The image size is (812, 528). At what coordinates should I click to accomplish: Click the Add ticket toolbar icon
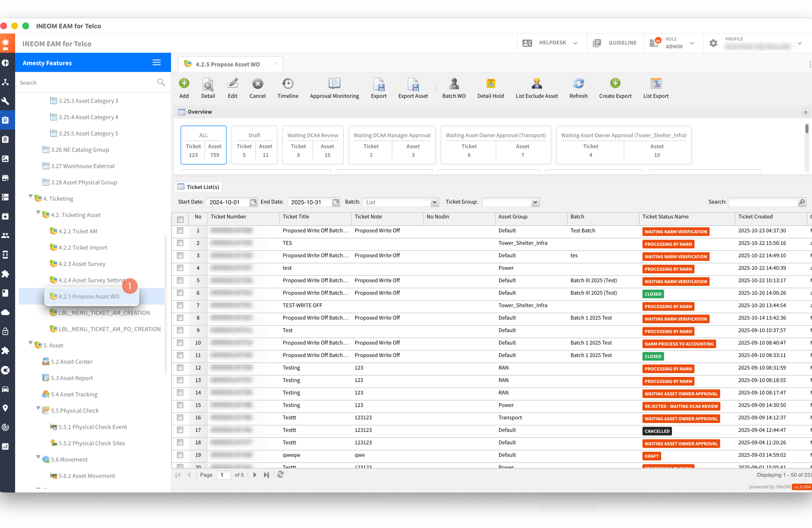[x=184, y=84]
